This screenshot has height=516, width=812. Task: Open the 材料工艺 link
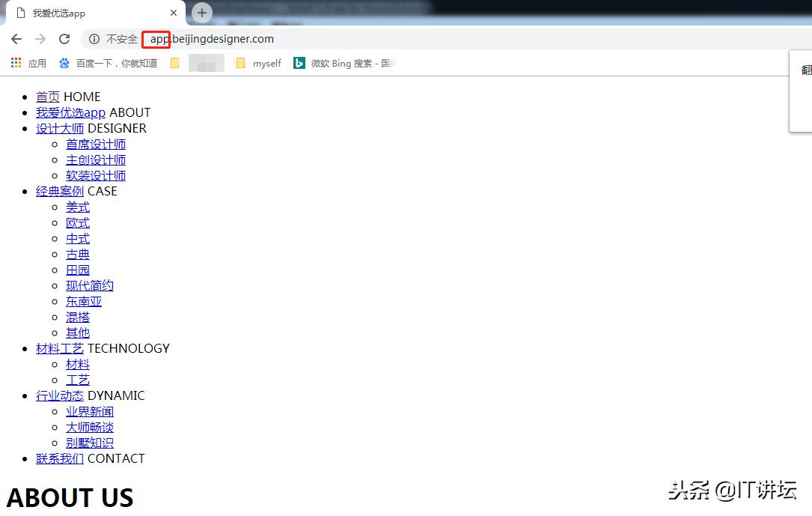pos(60,349)
